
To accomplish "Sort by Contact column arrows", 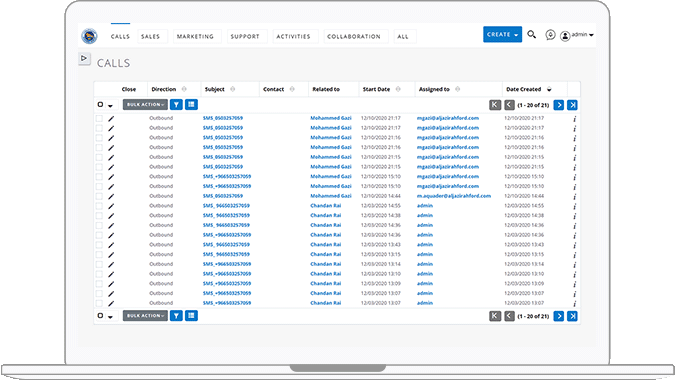I will click(x=292, y=89).
